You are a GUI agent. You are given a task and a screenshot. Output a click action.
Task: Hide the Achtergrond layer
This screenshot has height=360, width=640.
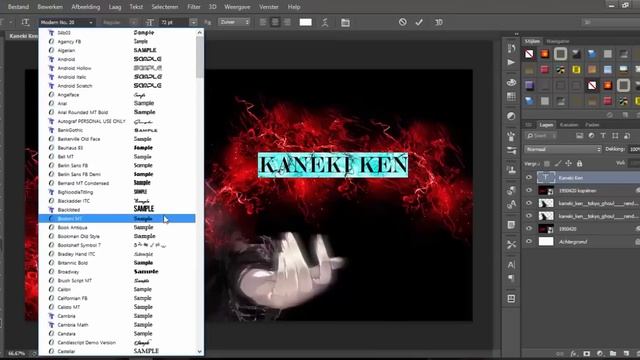(529, 242)
